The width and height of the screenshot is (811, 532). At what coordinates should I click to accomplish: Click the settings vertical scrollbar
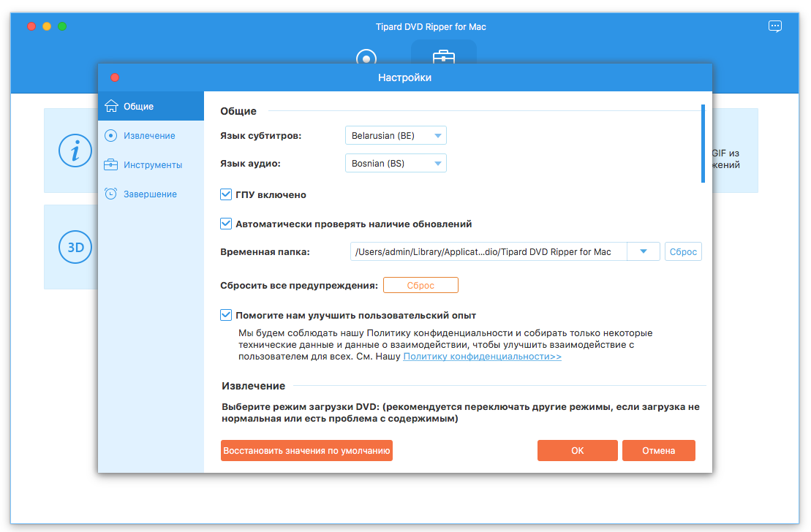[x=703, y=143]
